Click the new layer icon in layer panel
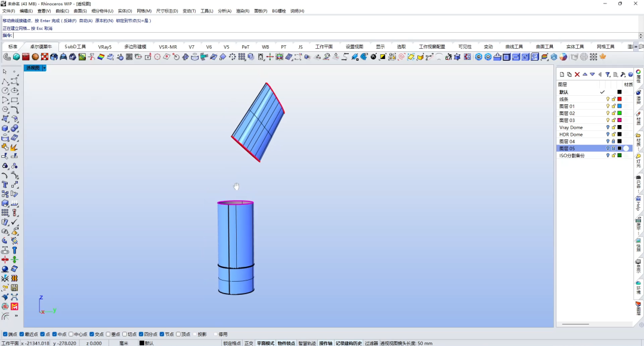 click(562, 74)
